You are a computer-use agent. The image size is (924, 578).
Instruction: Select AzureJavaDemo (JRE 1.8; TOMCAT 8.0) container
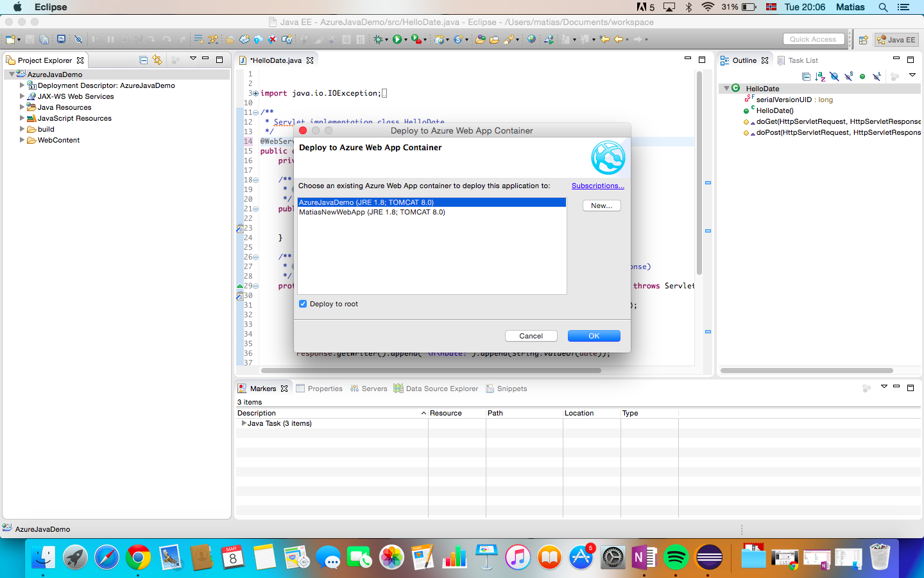[432, 202]
